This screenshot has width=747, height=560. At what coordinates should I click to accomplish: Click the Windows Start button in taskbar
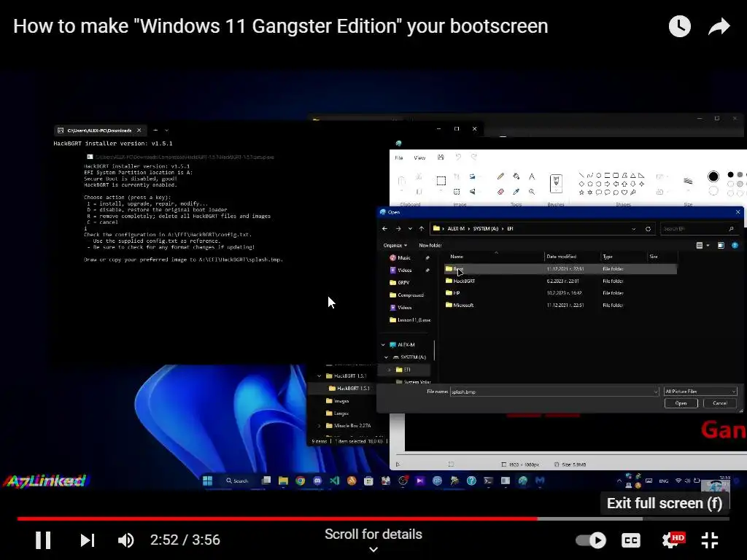point(208,481)
